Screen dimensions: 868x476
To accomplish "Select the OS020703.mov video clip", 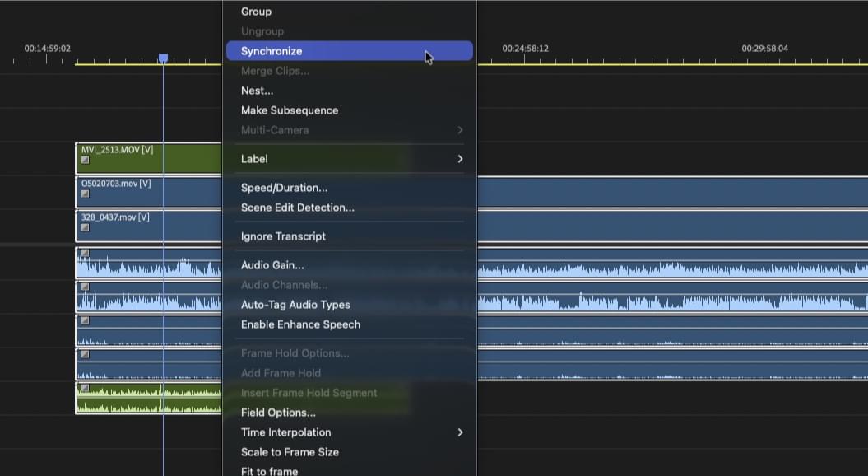I will tap(148, 192).
